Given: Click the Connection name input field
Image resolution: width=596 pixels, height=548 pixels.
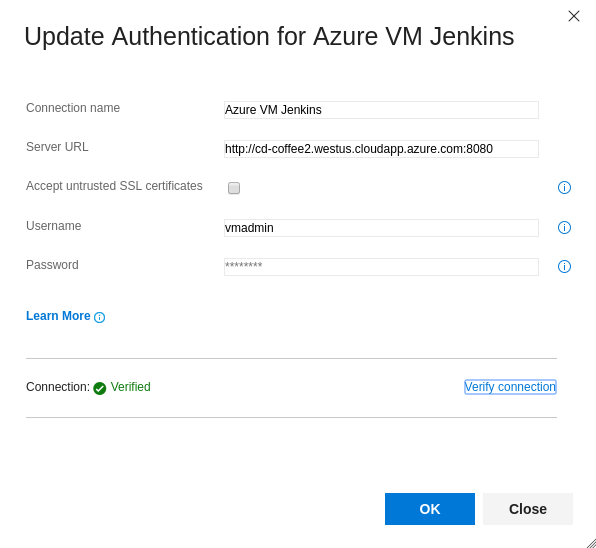Looking at the screenshot, I should click(381, 110).
